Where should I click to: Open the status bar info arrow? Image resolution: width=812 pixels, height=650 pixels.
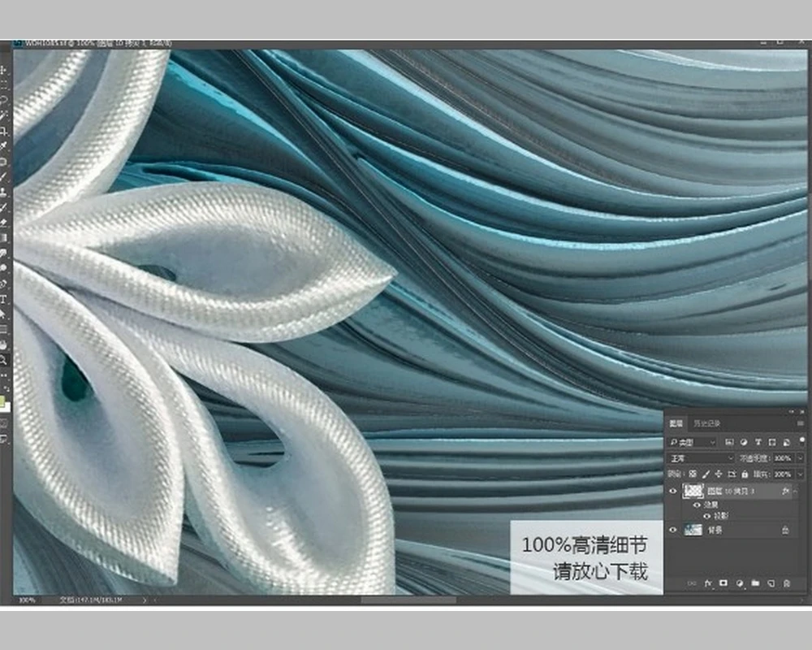pyautogui.click(x=145, y=600)
